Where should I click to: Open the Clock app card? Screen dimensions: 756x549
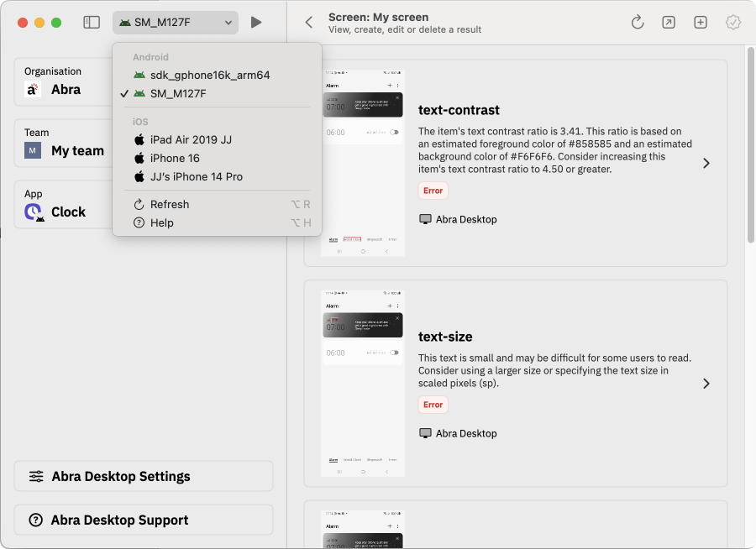tap(64, 204)
